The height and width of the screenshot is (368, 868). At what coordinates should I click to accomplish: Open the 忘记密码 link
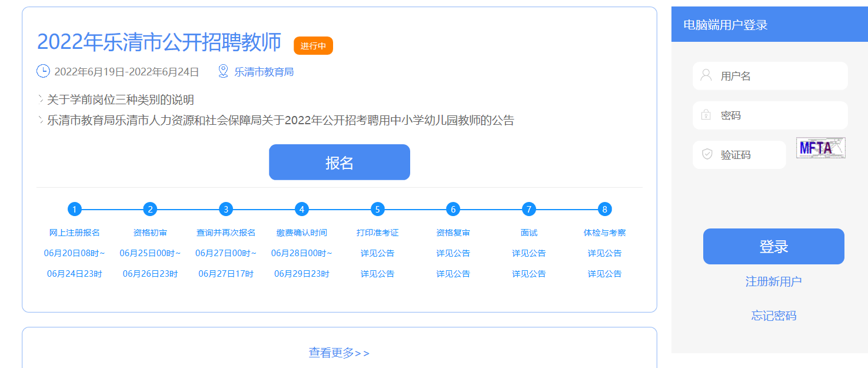(773, 316)
